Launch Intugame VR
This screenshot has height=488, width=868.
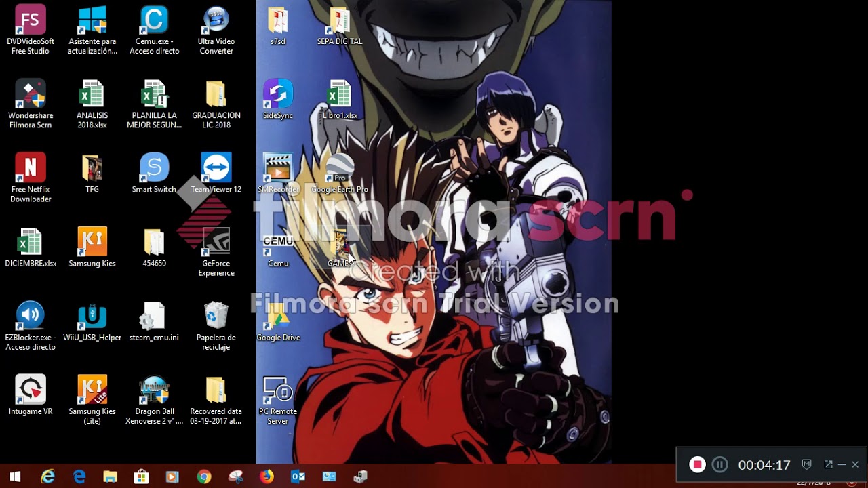31,395
